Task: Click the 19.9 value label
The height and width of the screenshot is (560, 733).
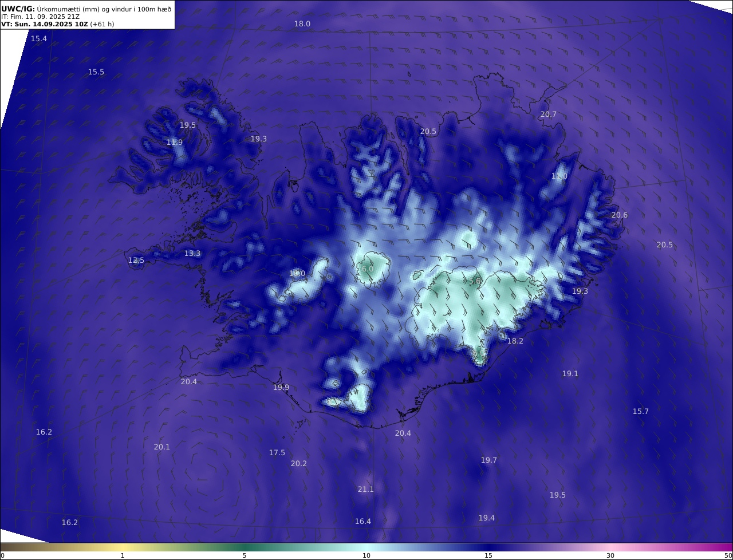Action: [281, 387]
